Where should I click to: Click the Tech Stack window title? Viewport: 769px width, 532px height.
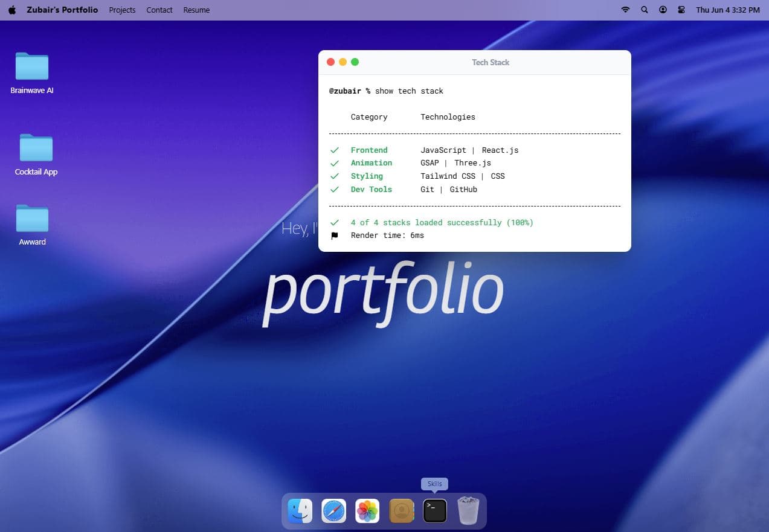(491, 62)
